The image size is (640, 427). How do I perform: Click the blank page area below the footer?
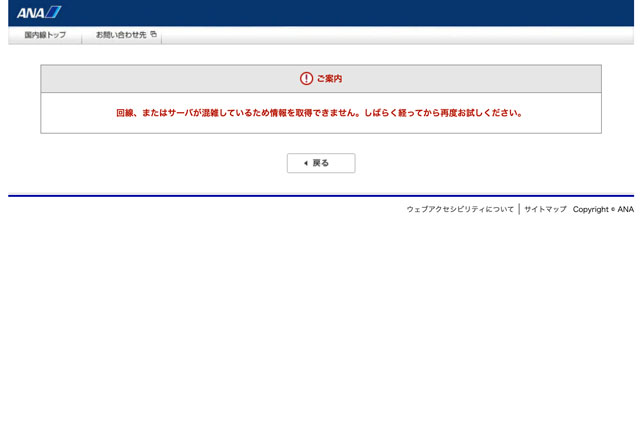coord(320,320)
